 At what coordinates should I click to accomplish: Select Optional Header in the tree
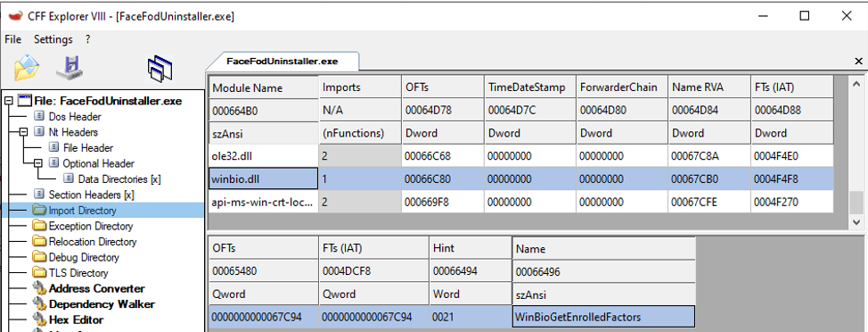tap(98, 163)
